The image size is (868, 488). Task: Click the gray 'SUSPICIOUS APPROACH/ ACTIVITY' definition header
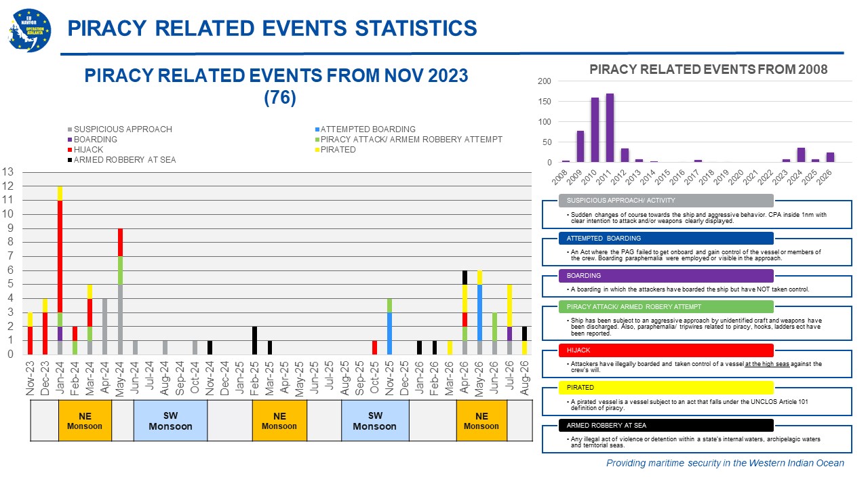point(667,200)
